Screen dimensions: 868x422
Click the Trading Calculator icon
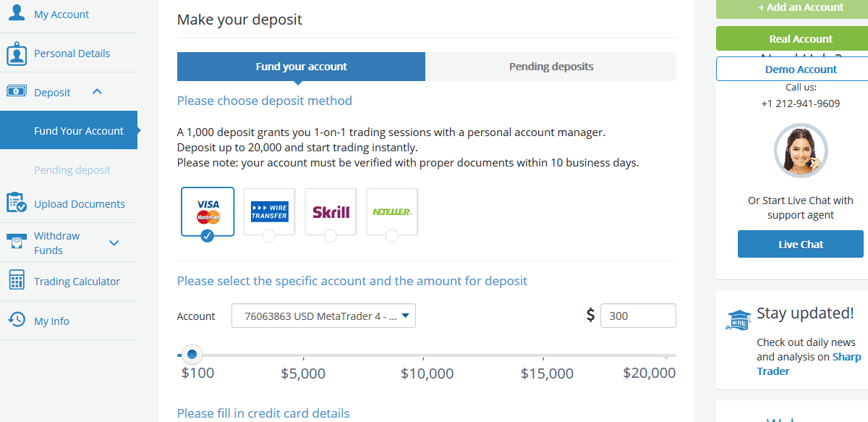[x=17, y=281]
